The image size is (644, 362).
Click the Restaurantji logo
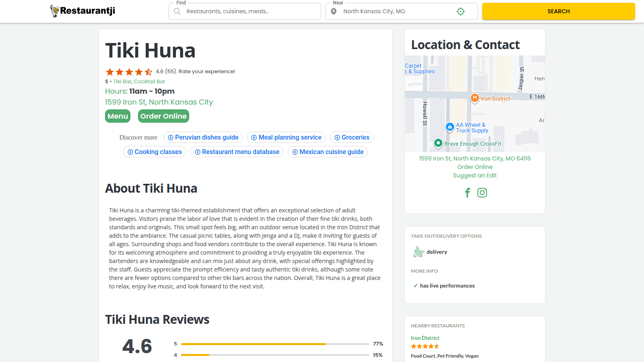click(83, 11)
